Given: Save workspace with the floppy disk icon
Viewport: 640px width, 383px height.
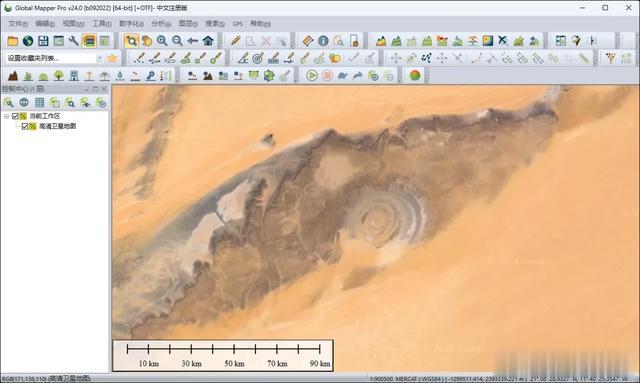Looking at the screenshot, I should 43,41.
